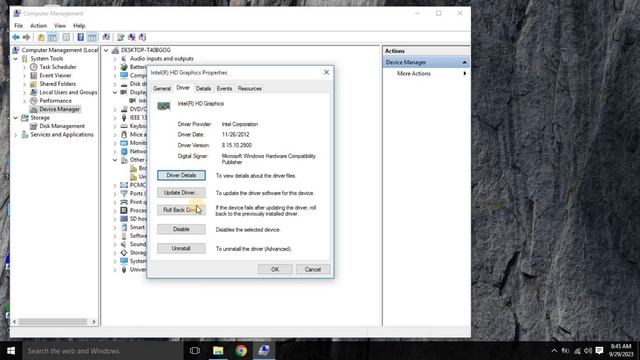
Task: Click the Scan for hardware changes toolbar icon
Action: pyautogui.click(x=106, y=38)
